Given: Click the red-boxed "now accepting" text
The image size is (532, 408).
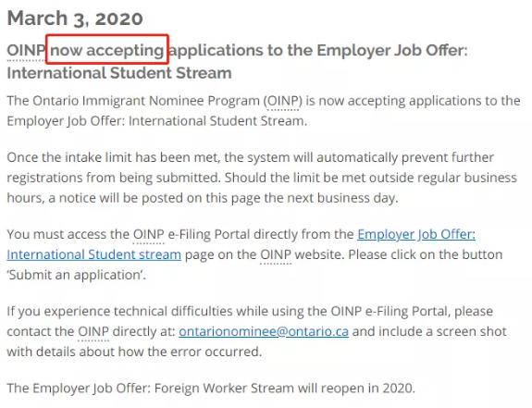Looking at the screenshot, I should click(107, 51).
